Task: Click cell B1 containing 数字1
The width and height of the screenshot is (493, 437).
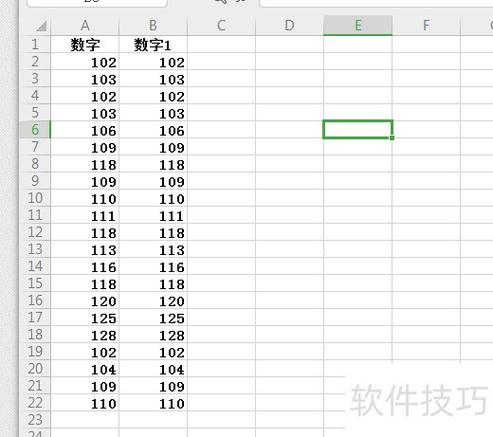Action: [153, 44]
